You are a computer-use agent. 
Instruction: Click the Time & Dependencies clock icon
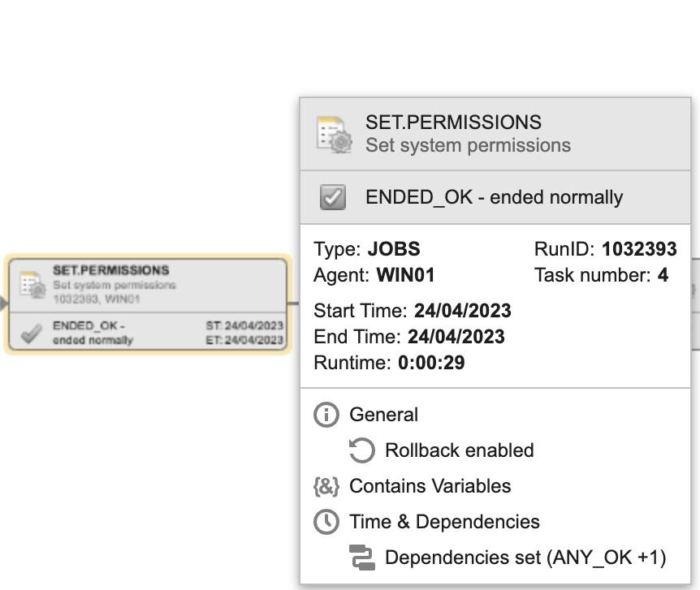[x=326, y=522]
